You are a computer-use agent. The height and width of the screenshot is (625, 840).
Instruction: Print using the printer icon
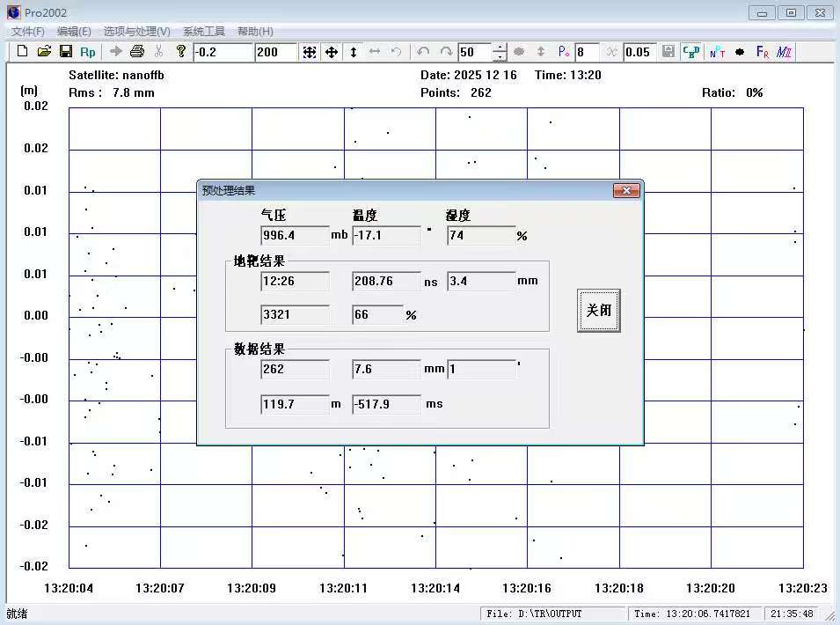pyautogui.click(x=137, y=52)
